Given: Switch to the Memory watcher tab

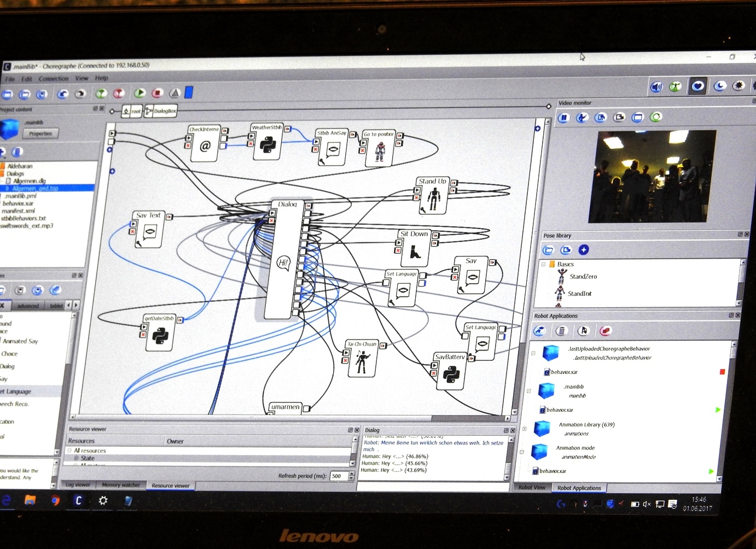Looking at the screenshot, I should (121, 485).
